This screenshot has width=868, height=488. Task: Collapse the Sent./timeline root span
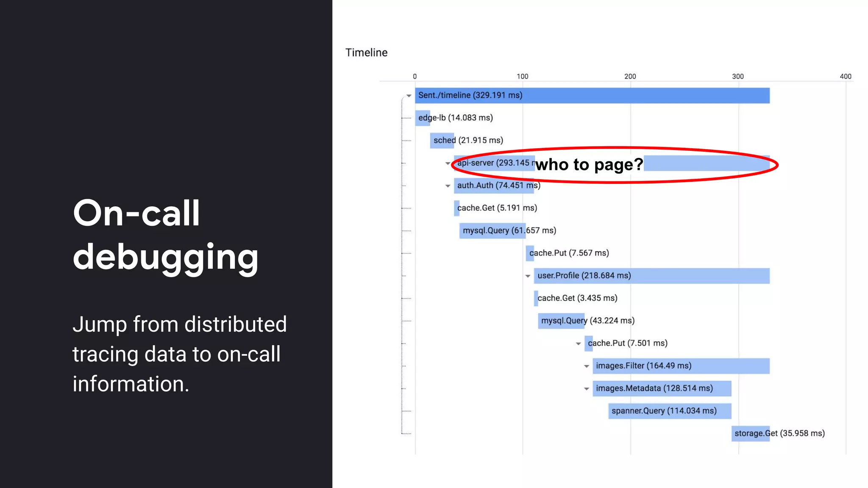coord(409,96)
